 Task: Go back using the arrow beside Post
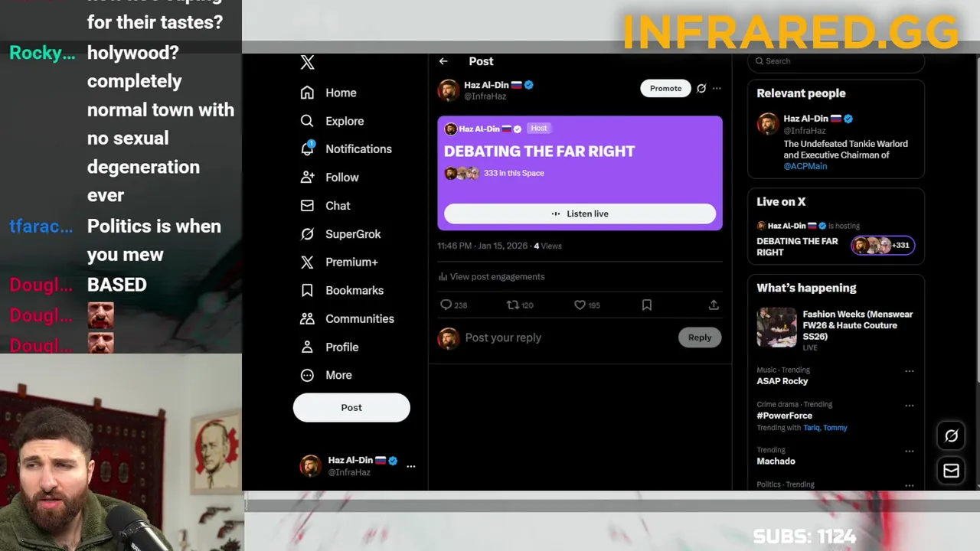point(443,61)
